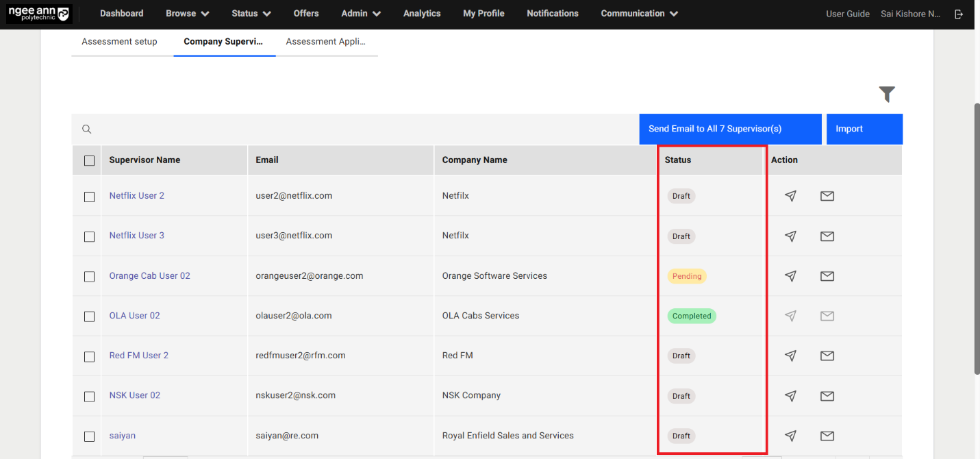980x459 pixels.
Task: Click send arrow icon for NSK User 02
Action: tap(790, 396)
